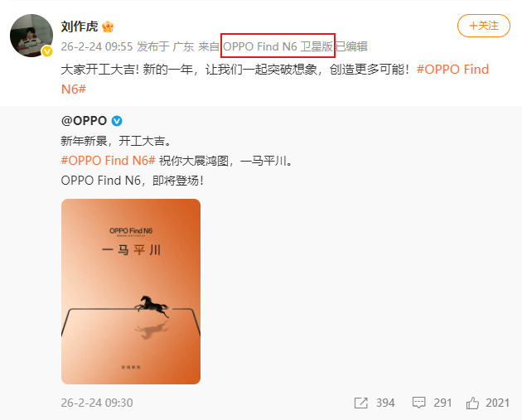Follow the user with +关注 button
This screenshot has height=420, width=522.
pyautogui.click(x=483, y=26)
